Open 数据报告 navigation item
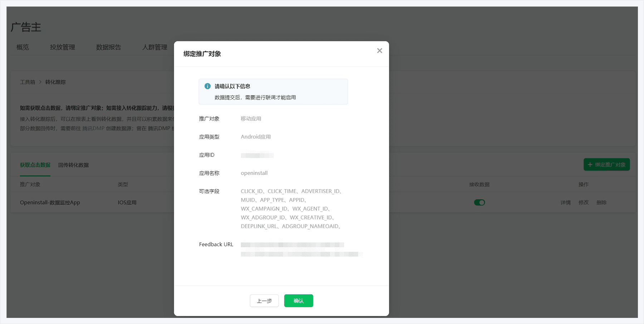 click(108, 47)
